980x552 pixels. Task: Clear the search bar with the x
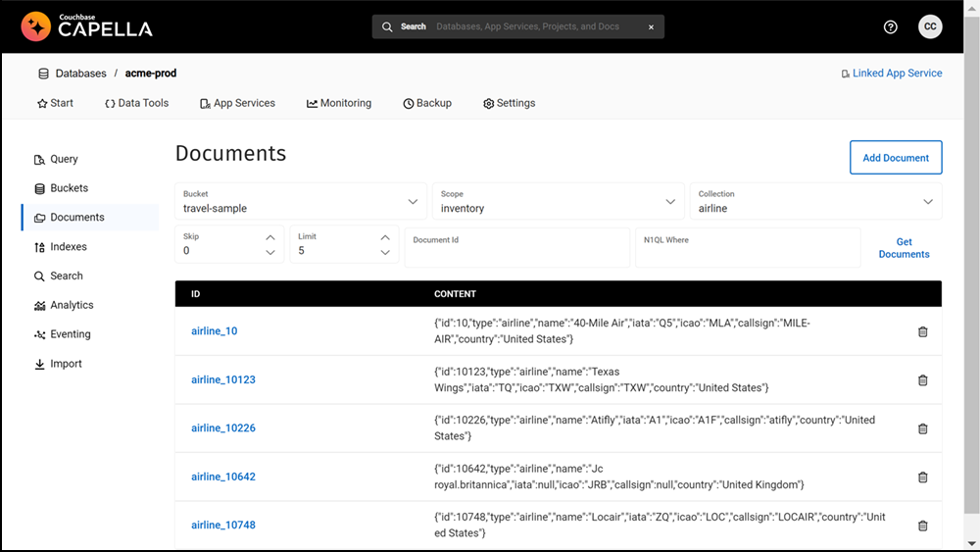tap(651, 26)
